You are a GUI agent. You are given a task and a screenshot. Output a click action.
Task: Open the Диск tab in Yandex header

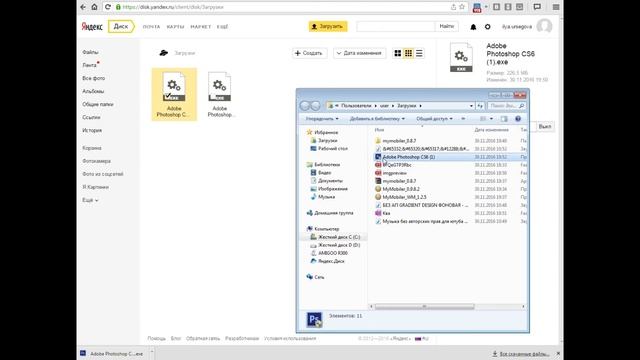tap(121, 27)
